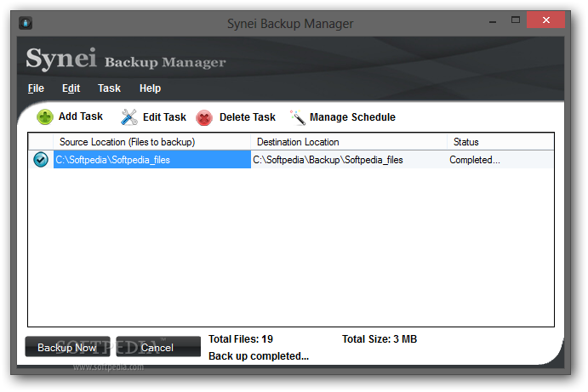The height and width of the screenshot is (392, 588).
Task: Minimize the Synei Backup Manager window
Action: [x=493, y=21]
